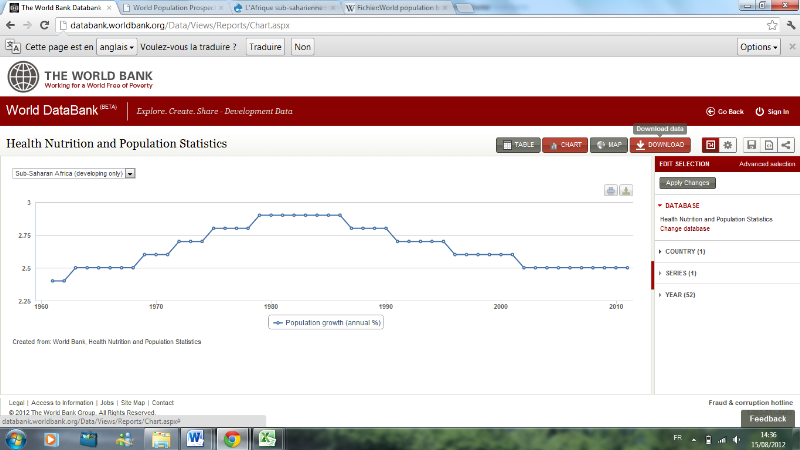Screen dimensions: 800x450
Task: Switch to the TABLE view
Action: pyautogui.click(x=518, y=145)
